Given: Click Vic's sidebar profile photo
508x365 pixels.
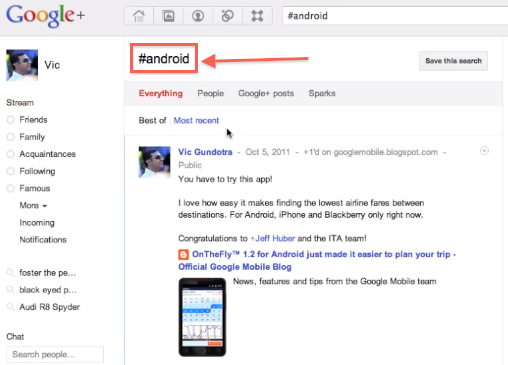Looking at the screenshot, I should tap(22, 65).
